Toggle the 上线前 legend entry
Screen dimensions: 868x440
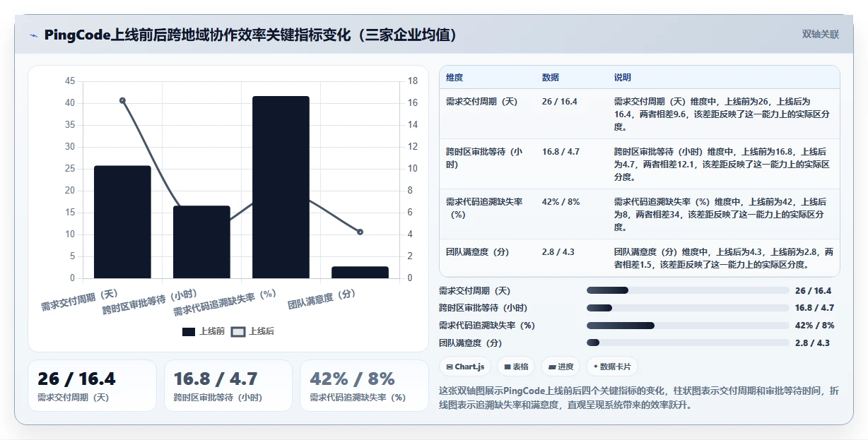204,331
